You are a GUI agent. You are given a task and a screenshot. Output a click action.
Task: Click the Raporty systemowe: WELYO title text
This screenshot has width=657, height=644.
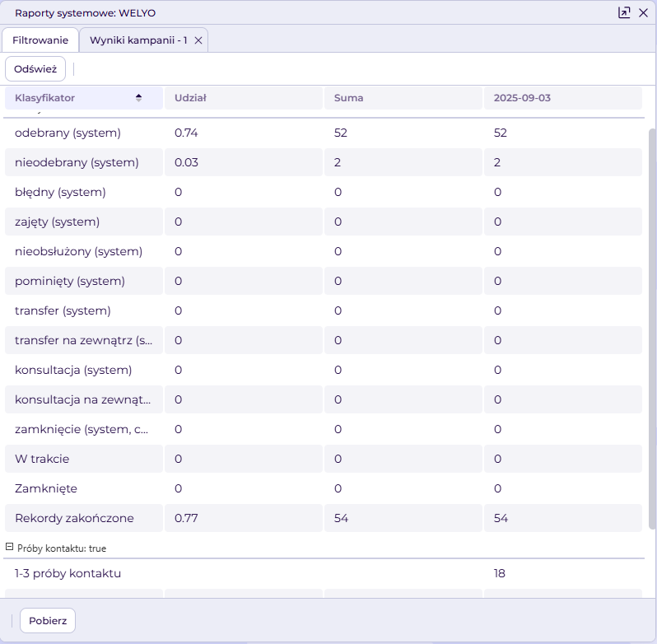85,13
